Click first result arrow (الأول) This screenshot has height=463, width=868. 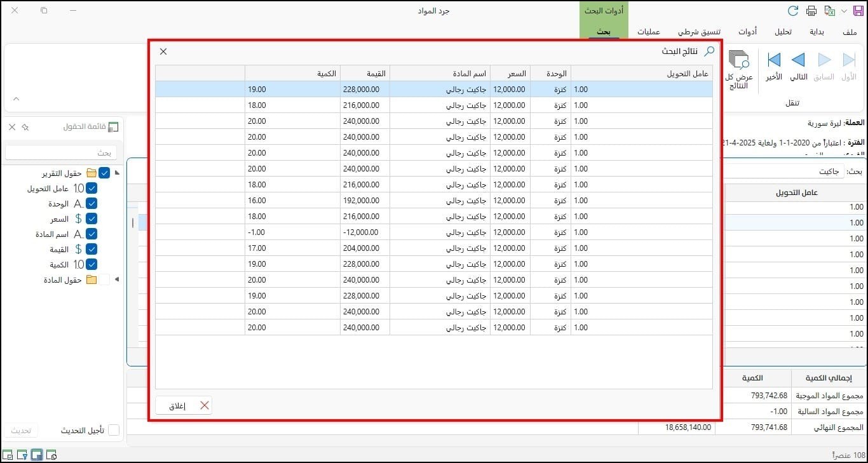pos(849,67)
